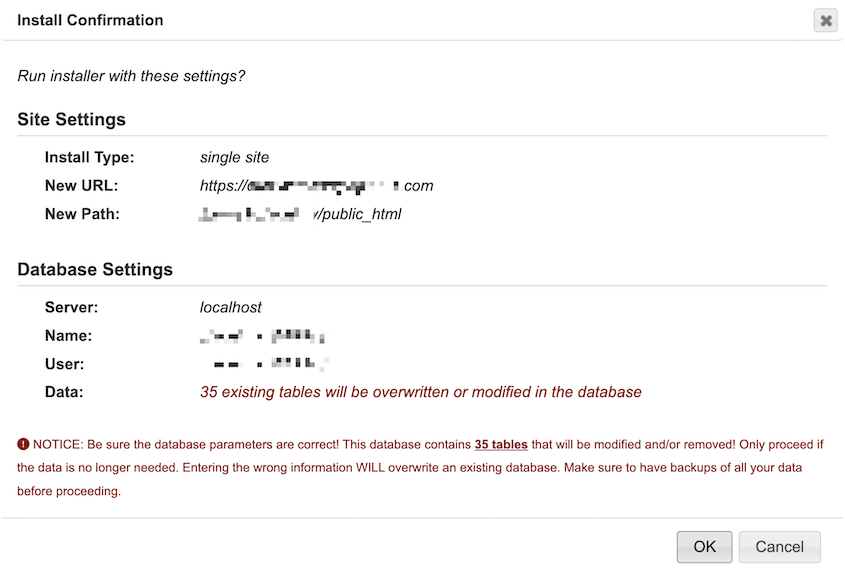The height and width of the screenshot is (580, 845).
Task: Click the blurred database User value
Action: tap(269, 364)
